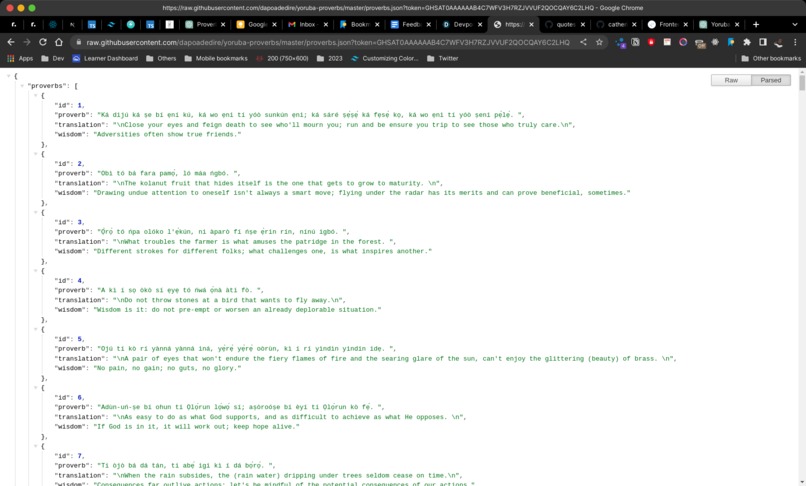Screen dimensions: 806x486
Task: Switch to Parsed JSON view
Action: (x=771, y=80)
